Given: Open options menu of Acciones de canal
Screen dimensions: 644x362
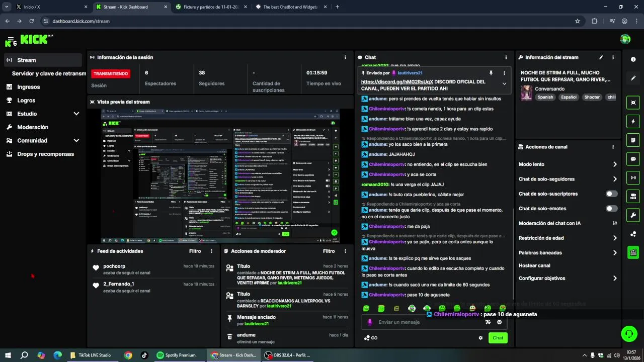Looking at the screenshot, I should coord(613,147).
